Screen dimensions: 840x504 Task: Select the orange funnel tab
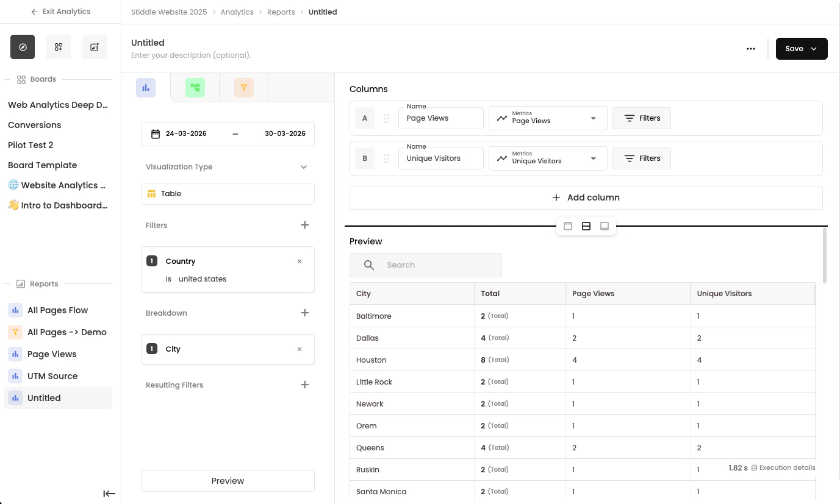click(244, 88)
